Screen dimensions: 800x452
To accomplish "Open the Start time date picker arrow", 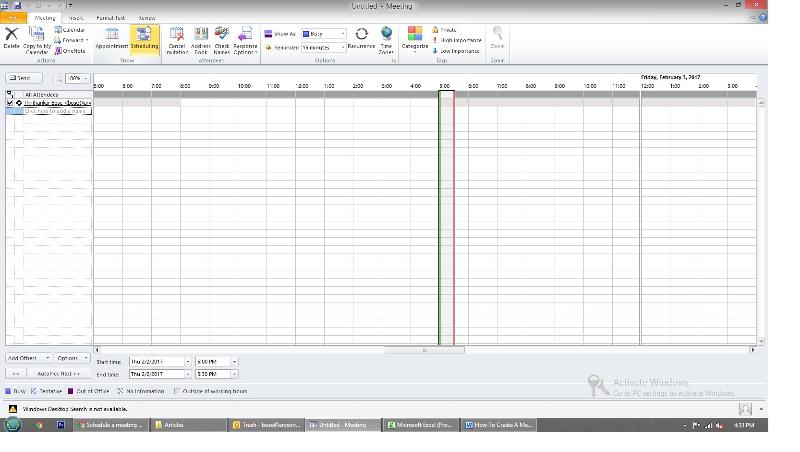I will pos(188,361).
